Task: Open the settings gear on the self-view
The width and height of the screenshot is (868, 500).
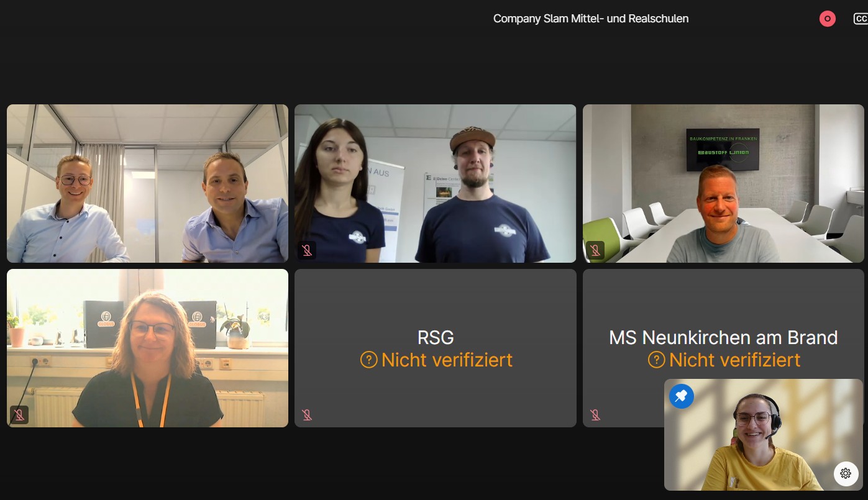Action: pyautogui.click(x=845, y=473)
